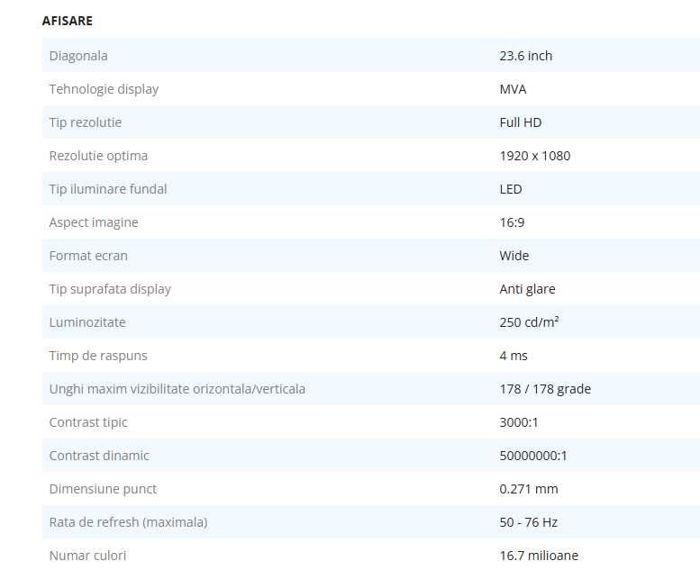
Task: Select the 1920 x 1080 value
Action: pos(535,156)
